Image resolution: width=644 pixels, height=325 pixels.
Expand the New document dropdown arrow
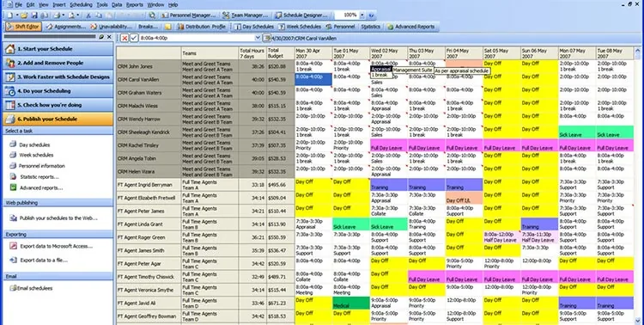tap(17, 15)
